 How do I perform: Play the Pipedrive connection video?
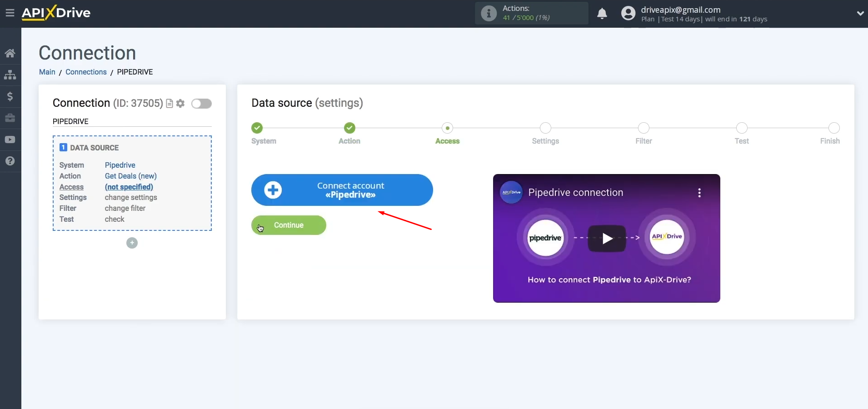[607, 238]
